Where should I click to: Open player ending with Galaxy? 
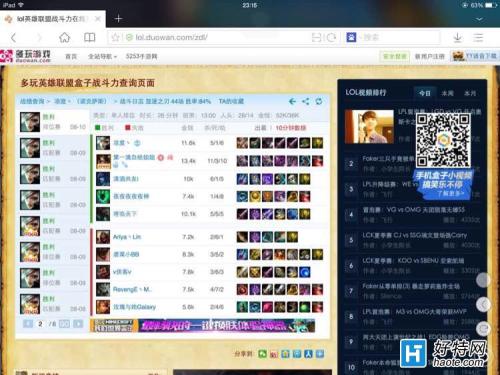134,307
